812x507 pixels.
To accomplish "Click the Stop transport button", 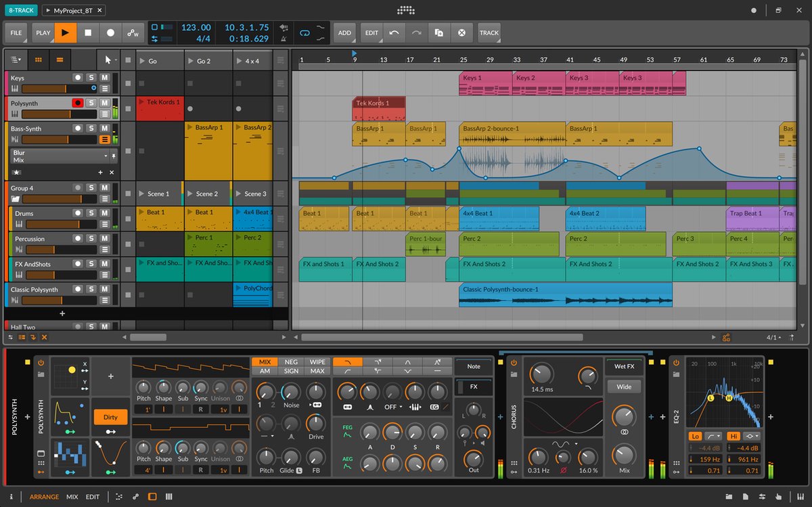I will [88, 32].
